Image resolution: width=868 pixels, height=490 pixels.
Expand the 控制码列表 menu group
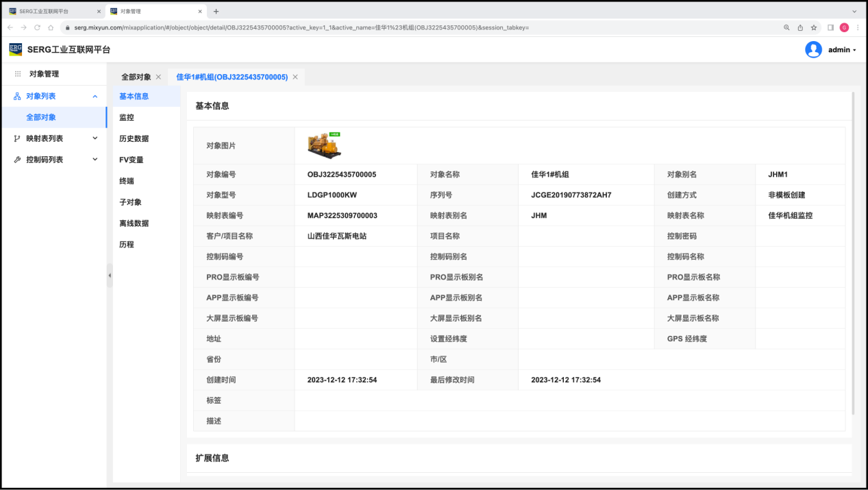coord(95,160)
